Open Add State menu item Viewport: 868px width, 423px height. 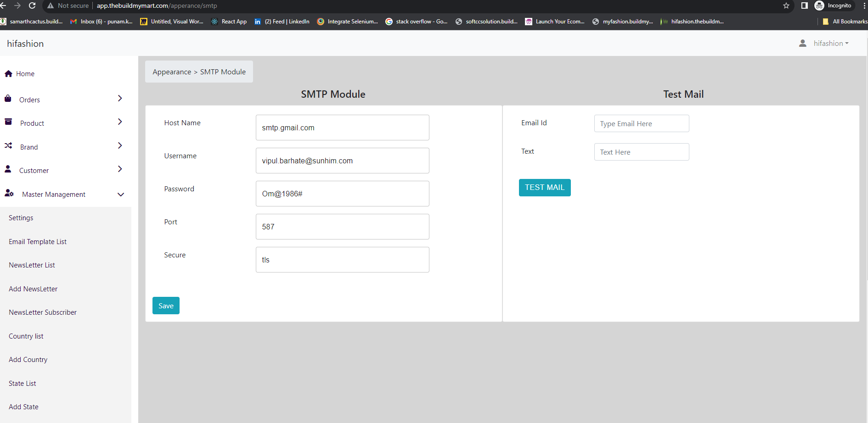[x=23, y=407]
